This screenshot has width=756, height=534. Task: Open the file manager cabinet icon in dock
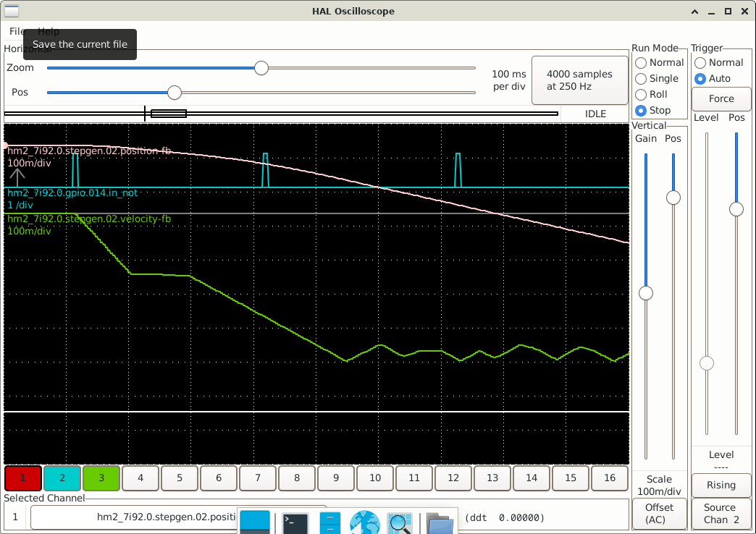(x=329, y=523)
